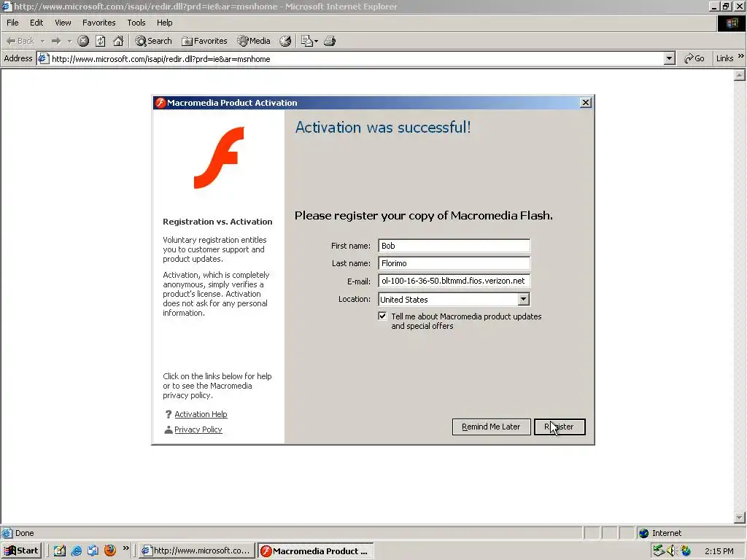The width and height of the screenshot is (747, 560).
Task: Click the Registration vs. Activation heading
Action: click(x=217, y=222)
